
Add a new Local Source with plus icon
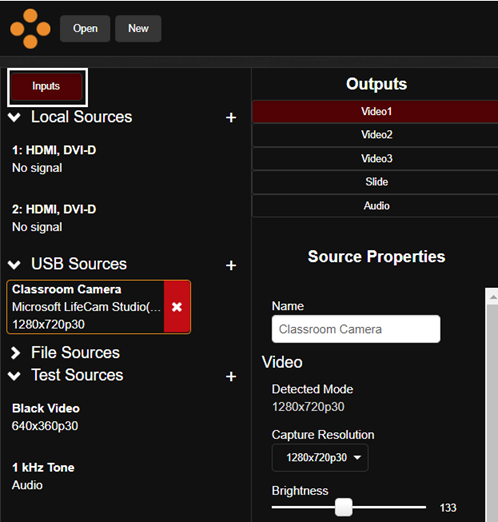point(231,118)
